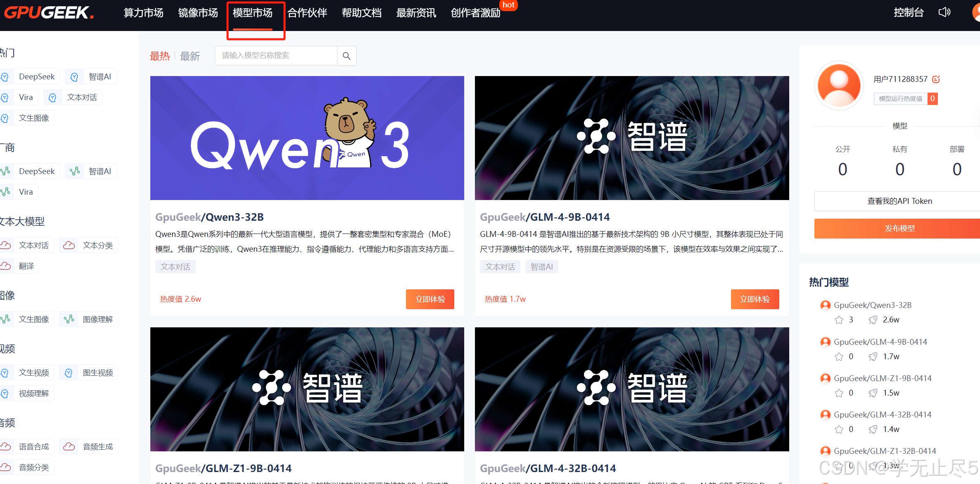Click the speaker announcement icon in header

click(944, 12)
